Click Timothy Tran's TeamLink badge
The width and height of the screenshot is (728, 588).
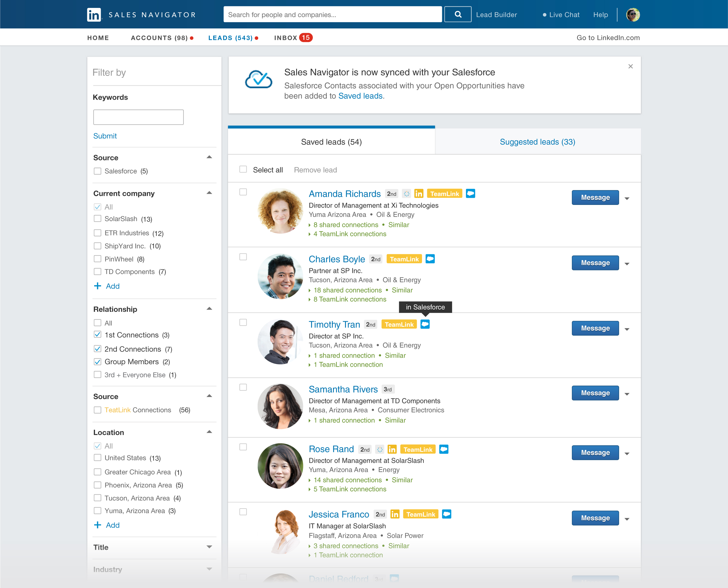(x=399, y=324)
